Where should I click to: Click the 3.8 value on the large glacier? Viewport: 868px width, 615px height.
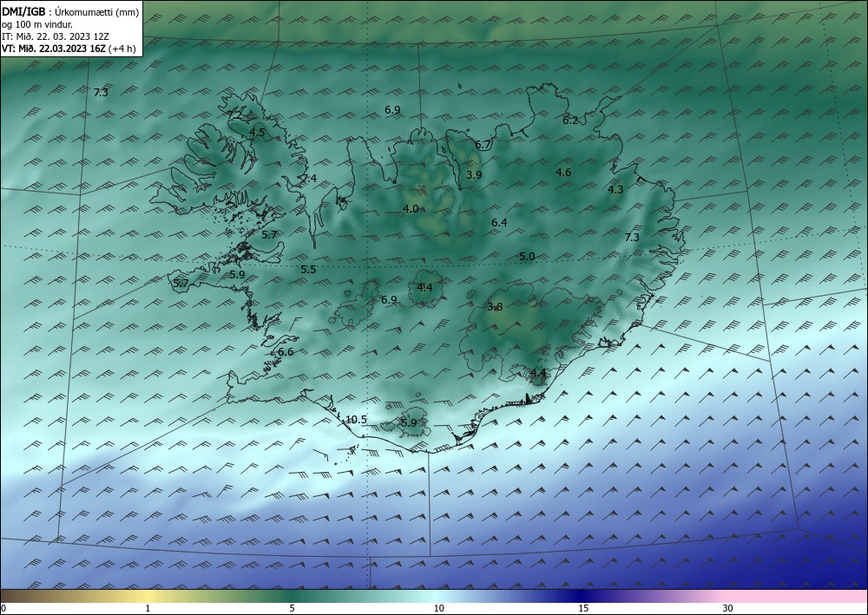(x=495, y=307)
